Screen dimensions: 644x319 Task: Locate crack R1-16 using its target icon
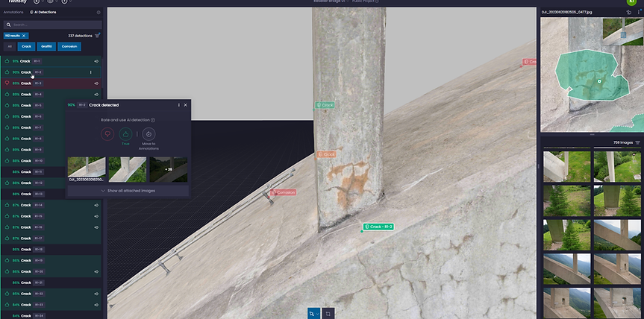96,227
